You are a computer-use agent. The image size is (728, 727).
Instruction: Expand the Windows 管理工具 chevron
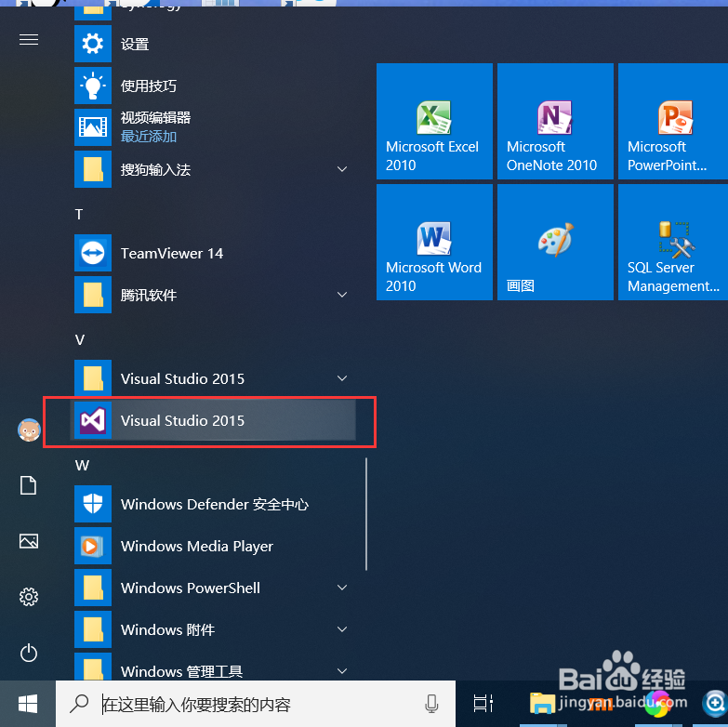(342, 671)
